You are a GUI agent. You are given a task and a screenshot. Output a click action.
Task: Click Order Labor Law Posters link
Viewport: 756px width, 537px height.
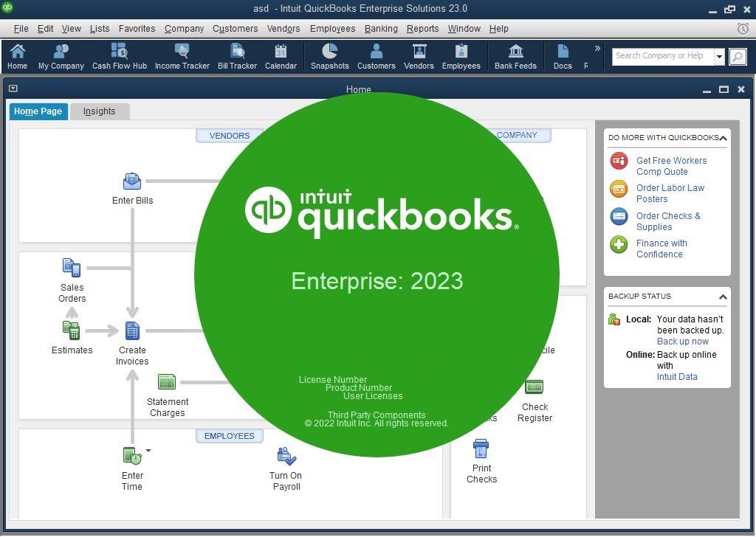(670, 193)
